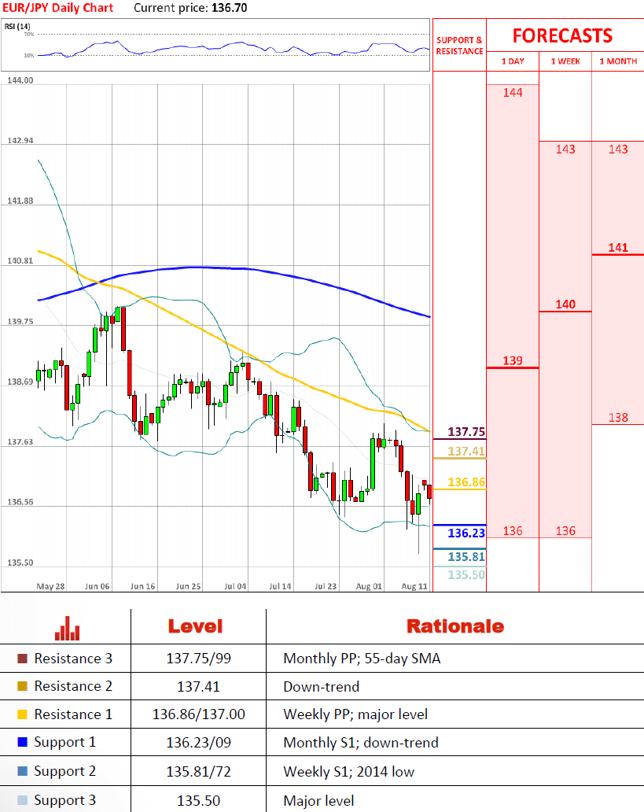This screenshot has height=812, width=644.
Task: Click the Monthly PP; 55-day SMA rationale
Action: pyautogui.click(x=362, y=659)
